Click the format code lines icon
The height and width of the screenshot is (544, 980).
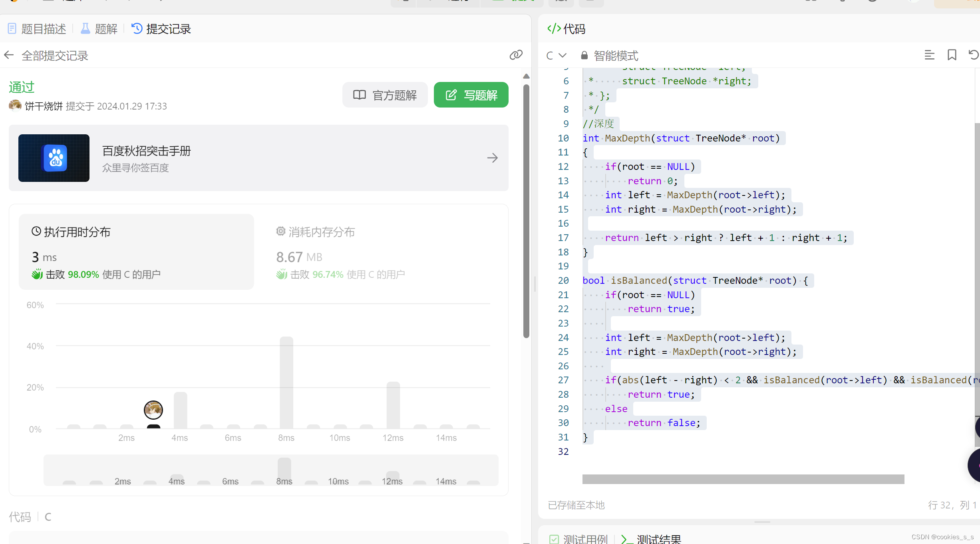[929, 55]
